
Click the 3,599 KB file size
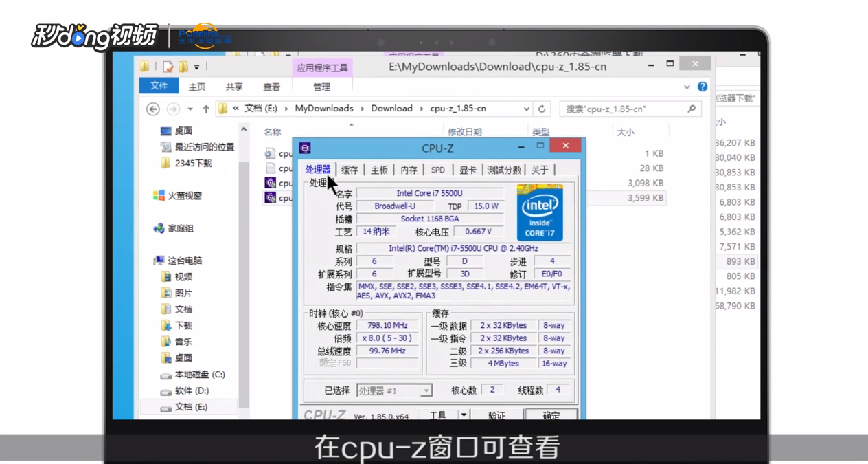[646, 198]
